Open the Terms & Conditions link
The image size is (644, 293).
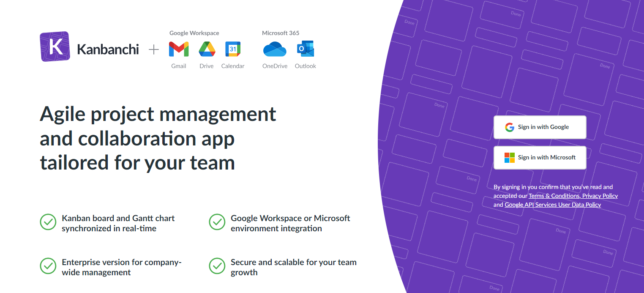pos(554,196)
